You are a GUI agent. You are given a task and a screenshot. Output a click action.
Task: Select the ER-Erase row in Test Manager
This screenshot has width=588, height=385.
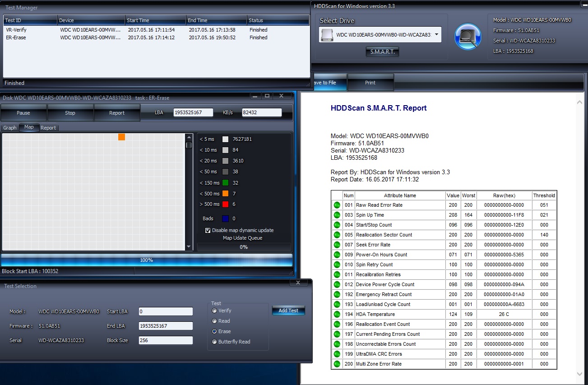point(156,37)
